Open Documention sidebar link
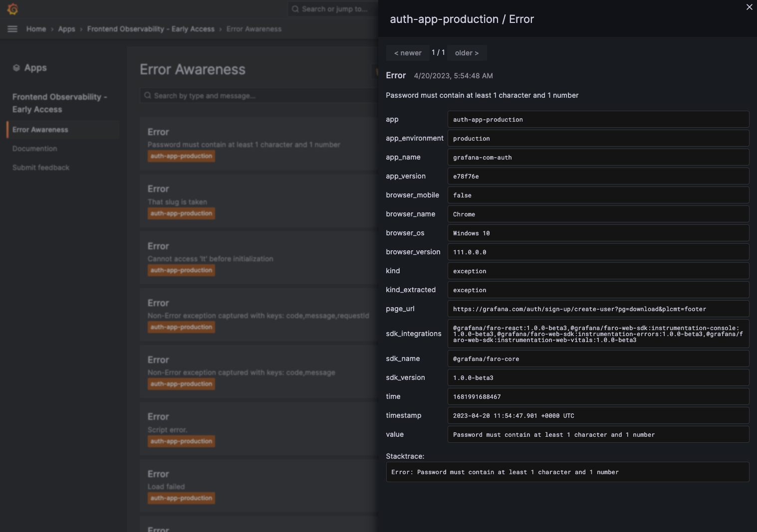Viewport: 757px width, 532px height. (35, 149)
